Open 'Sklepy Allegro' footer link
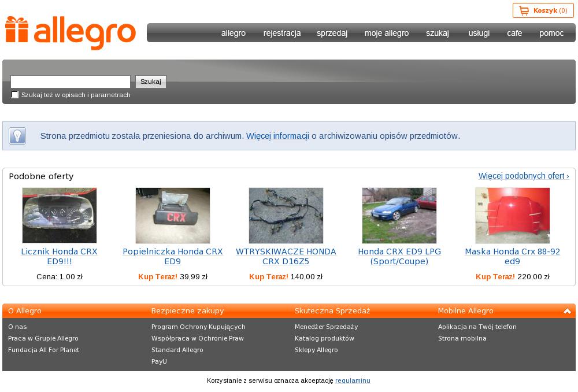 coord(316,350)
